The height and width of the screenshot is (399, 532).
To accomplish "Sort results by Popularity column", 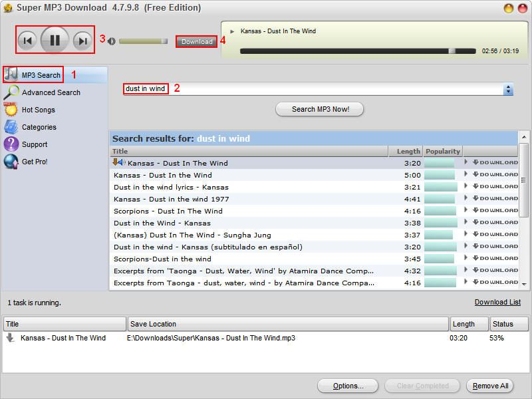I will (x=443, y=152).
